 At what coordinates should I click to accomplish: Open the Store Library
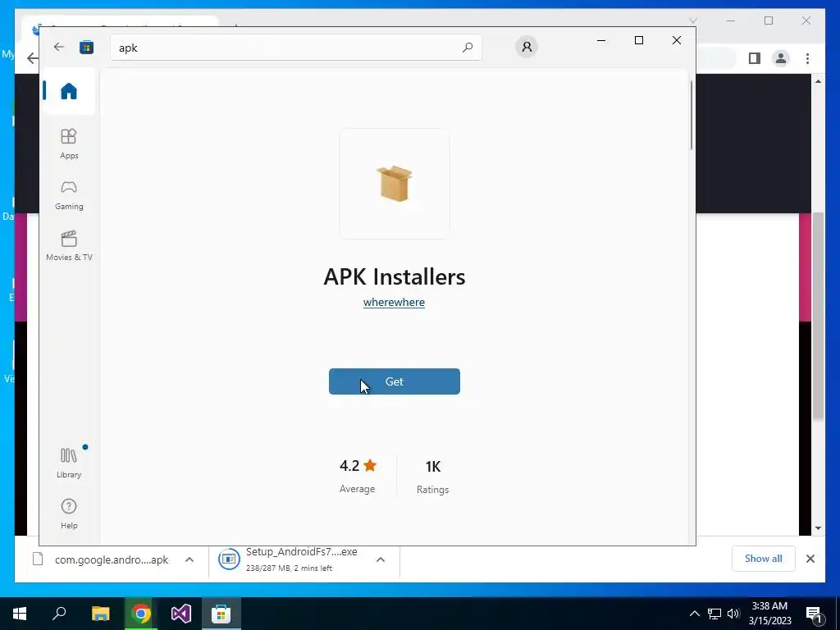(69, 463)
